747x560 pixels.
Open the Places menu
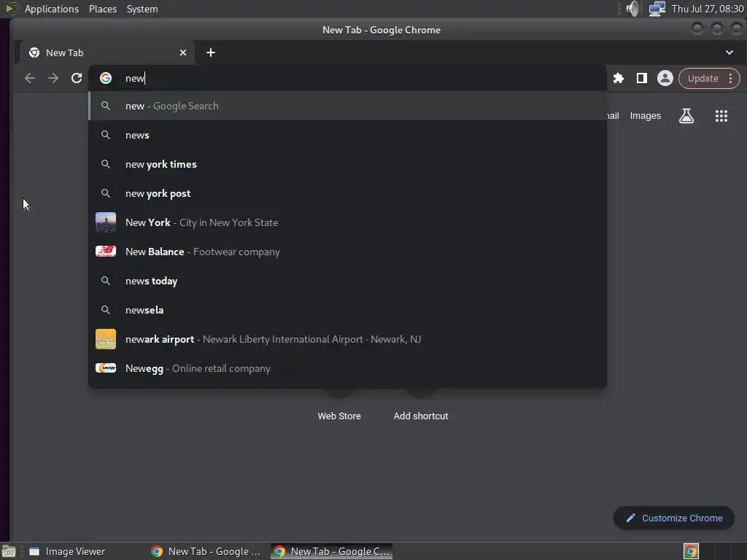(x=103, y=9)
